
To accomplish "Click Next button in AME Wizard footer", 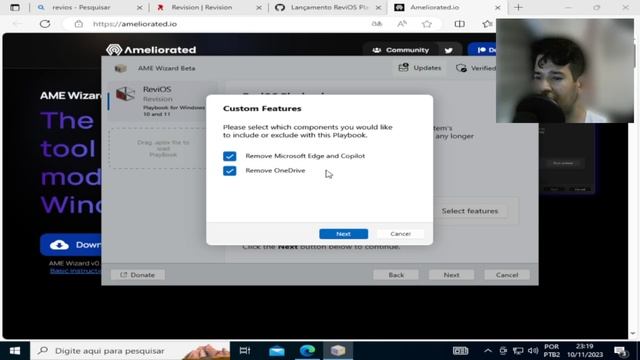I will (x=451, y=275).
